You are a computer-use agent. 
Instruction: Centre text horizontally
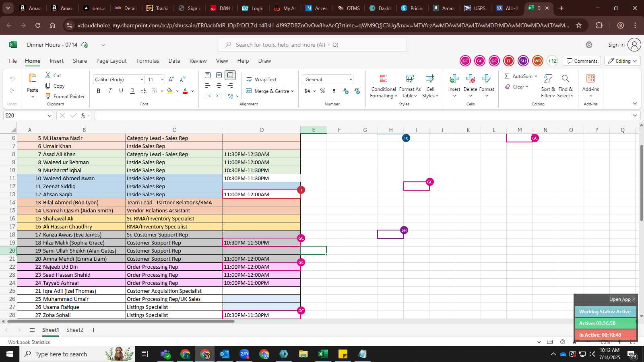219,86
